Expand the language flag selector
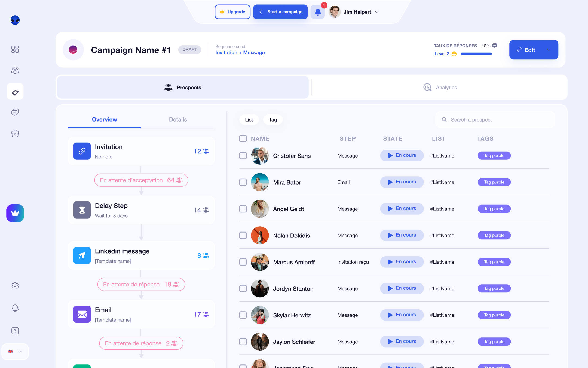The height and width of the screenshot is (368, 588). pos(15,352)
